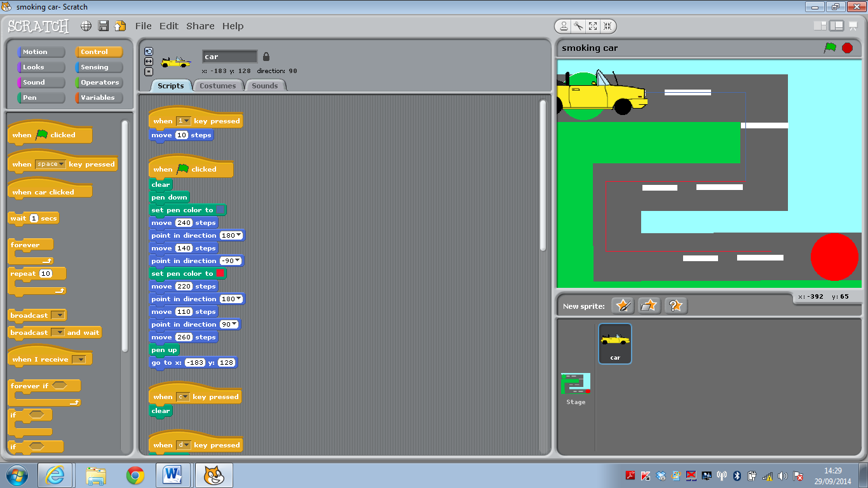Switch to full stage view mode
This screenshot has height=488, width=868.
pos(836,25)
